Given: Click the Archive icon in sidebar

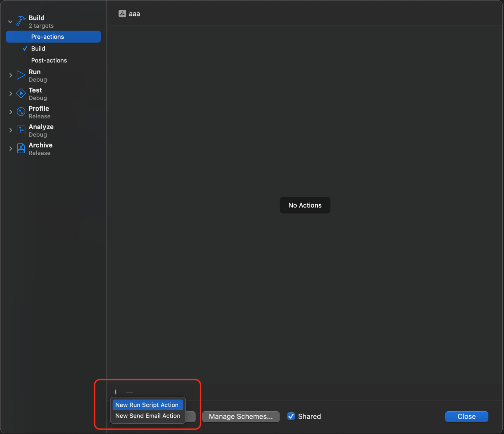Looking at the screenshot, I should point(21,149).
